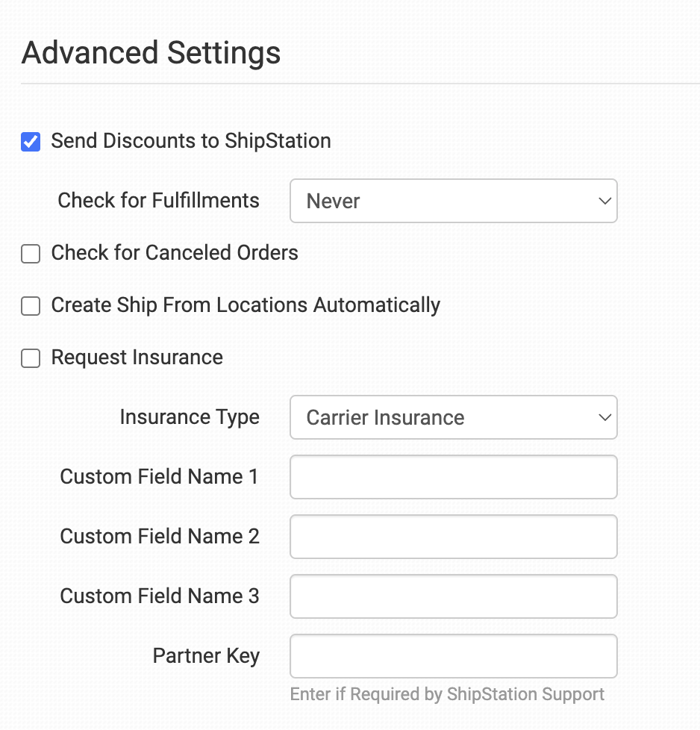Enable the Check for Canceled Orders checkbox
The width and height of the screenshot is (700, 730).
(31, 255)
